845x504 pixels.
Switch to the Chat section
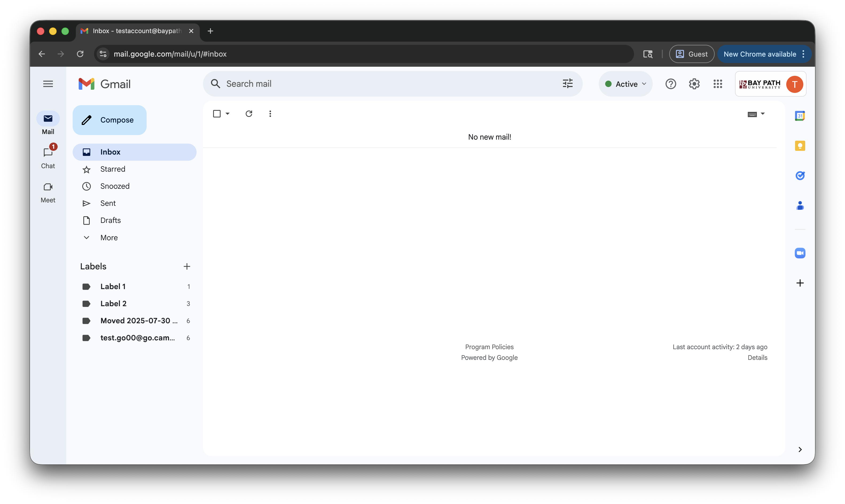pos(48,157)
